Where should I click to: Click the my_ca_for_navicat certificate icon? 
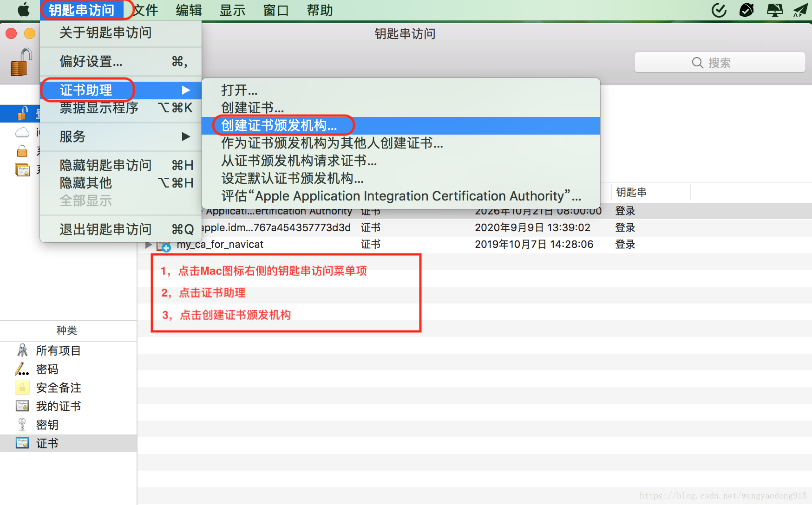click(164, 246)
